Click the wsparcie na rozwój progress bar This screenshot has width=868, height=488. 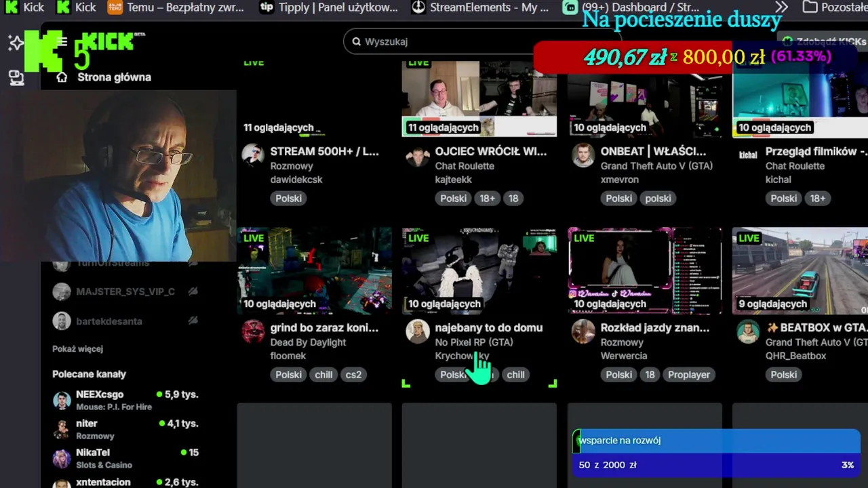[x=716, y=453]
